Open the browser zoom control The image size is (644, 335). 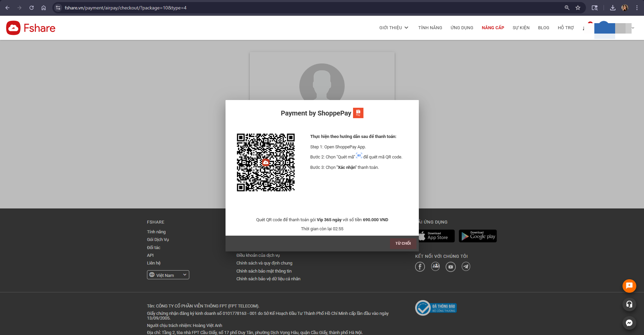[x=567, y=8]
